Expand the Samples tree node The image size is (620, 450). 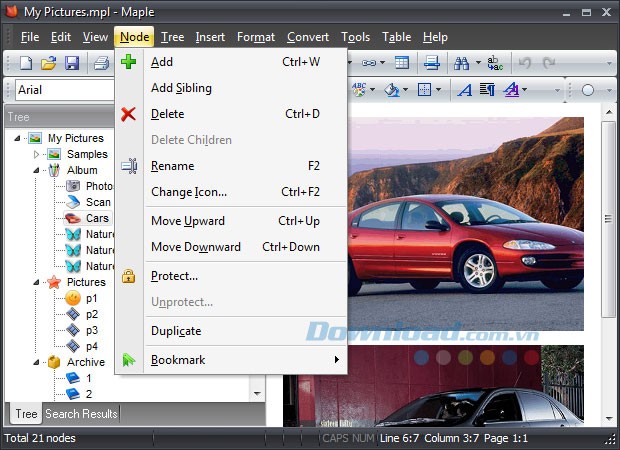[37, 155]
